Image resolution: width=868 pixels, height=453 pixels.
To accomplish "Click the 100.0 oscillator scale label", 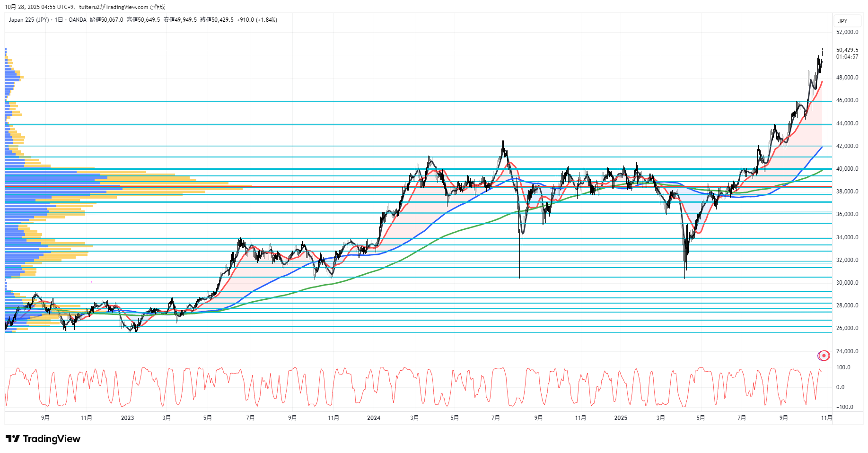I will click(x=843, y=367).
